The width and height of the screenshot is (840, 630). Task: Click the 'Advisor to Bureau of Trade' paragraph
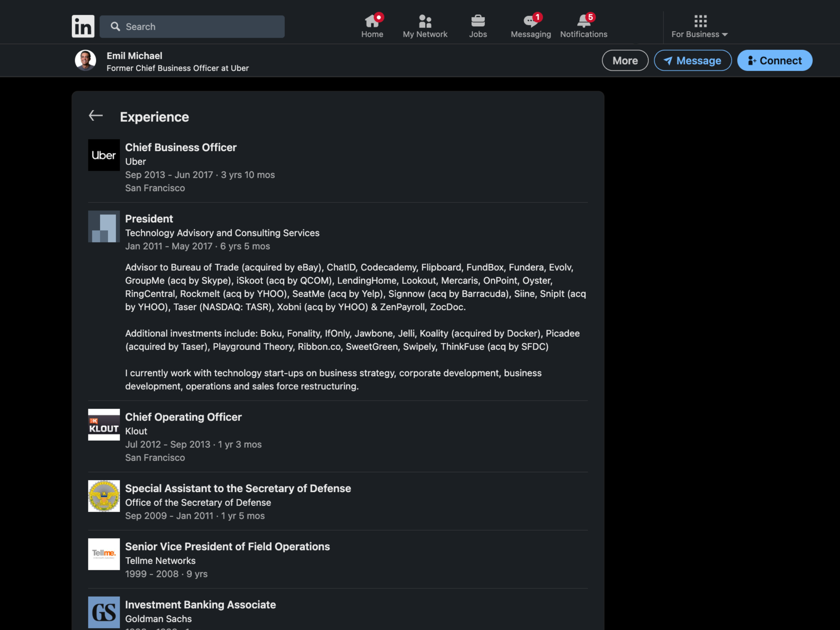[x=355, y=287]
